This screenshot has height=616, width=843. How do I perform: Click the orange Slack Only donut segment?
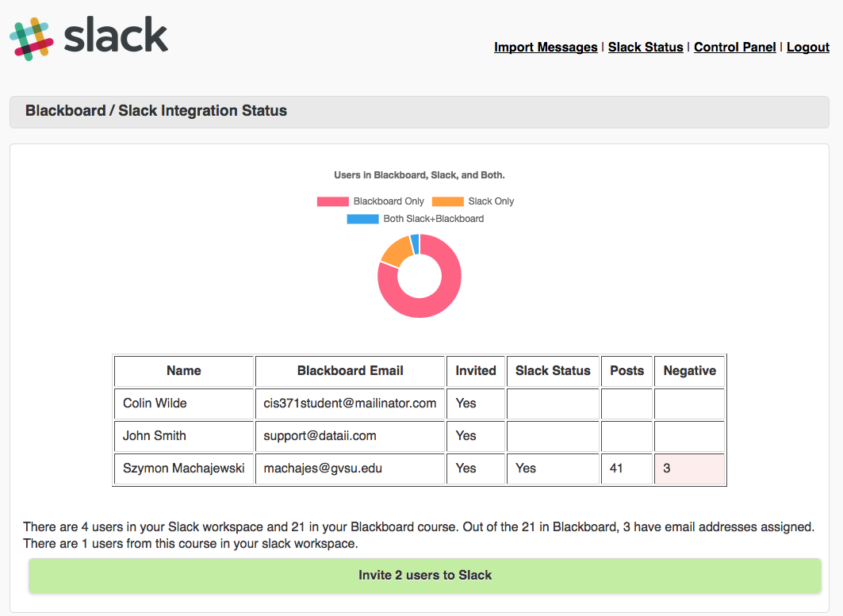tap(398, 251)
